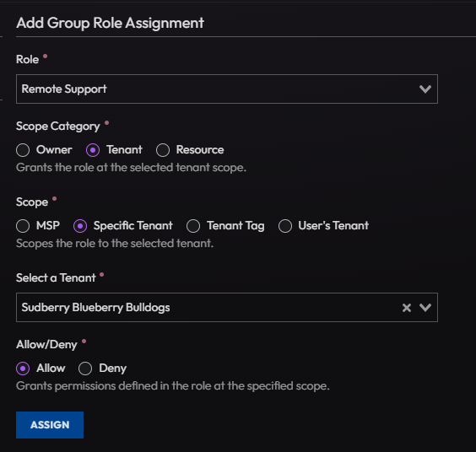
Task: Clear the Sudberry Blueberry Bulldogs tenant selection
Action: (x=407, y=308)
